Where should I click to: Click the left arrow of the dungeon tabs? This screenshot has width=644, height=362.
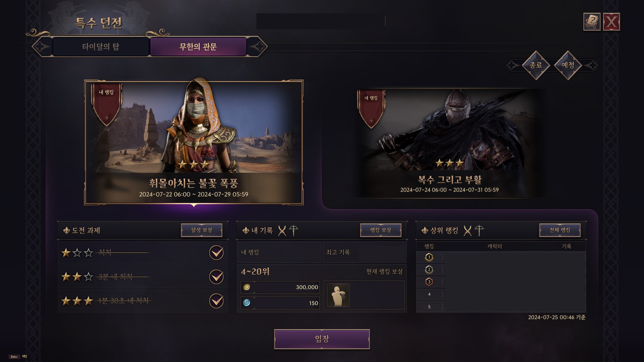[x=42, y=47]
